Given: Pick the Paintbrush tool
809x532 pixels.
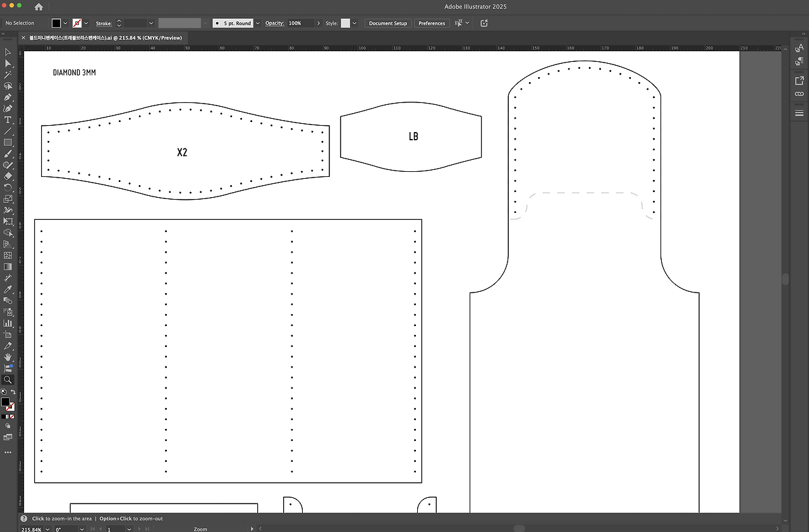Looking at the screenshot, I should tap(8, 154).
